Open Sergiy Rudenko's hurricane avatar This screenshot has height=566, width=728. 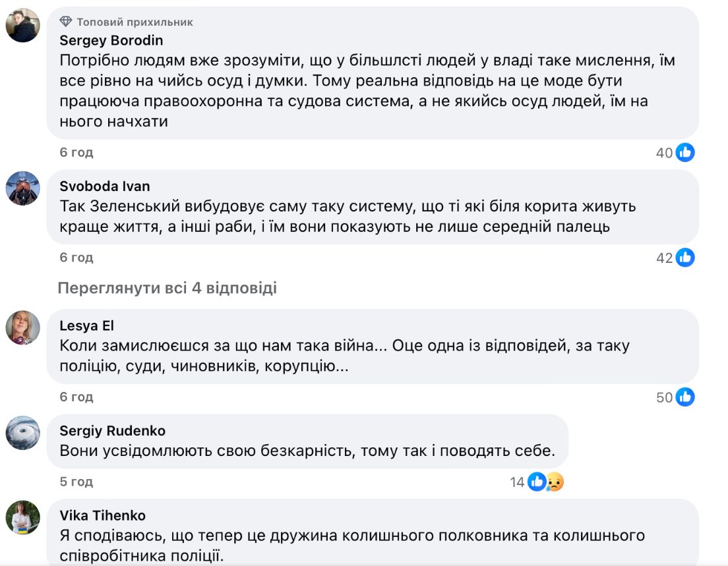(23, 433)
